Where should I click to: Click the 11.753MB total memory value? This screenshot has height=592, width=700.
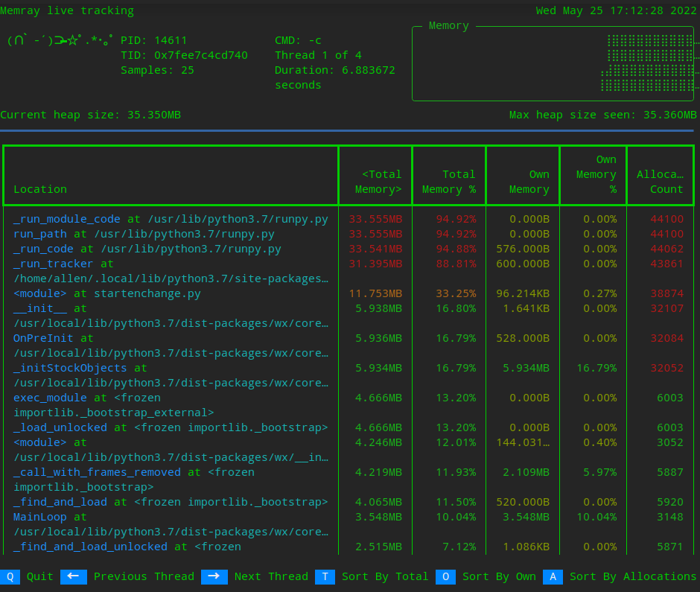(x=375, y=294)
